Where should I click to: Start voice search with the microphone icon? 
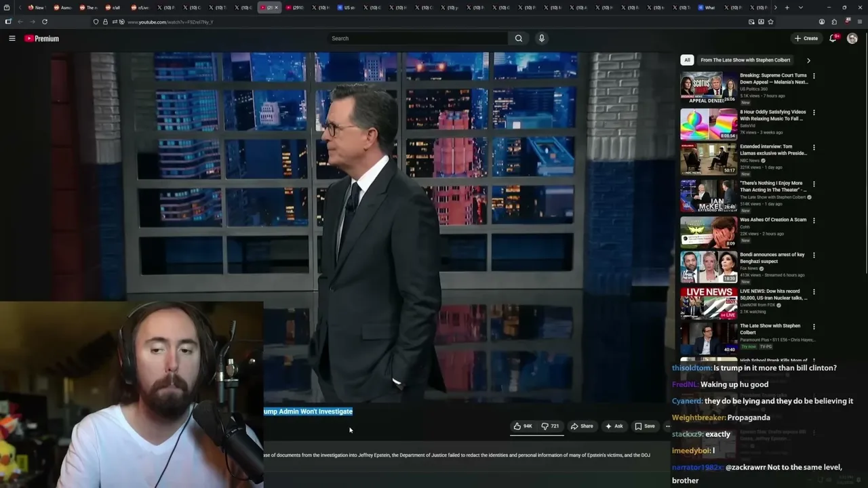click(541, 39)
